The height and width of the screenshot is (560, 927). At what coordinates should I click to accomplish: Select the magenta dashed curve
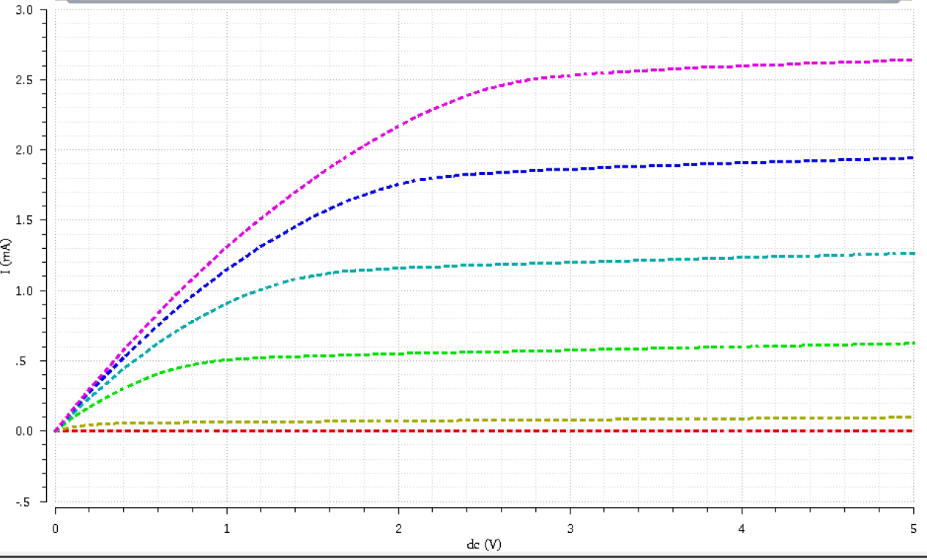(x=659, y=69)
